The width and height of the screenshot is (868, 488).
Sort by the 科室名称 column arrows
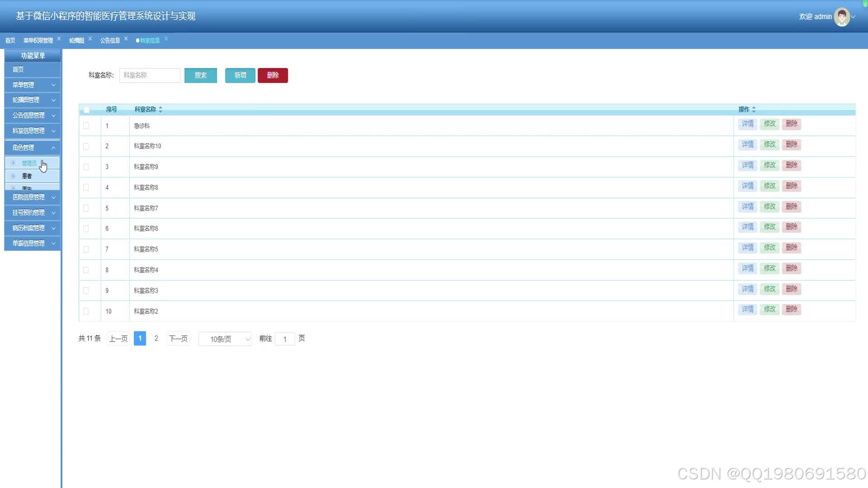point(160,109)
